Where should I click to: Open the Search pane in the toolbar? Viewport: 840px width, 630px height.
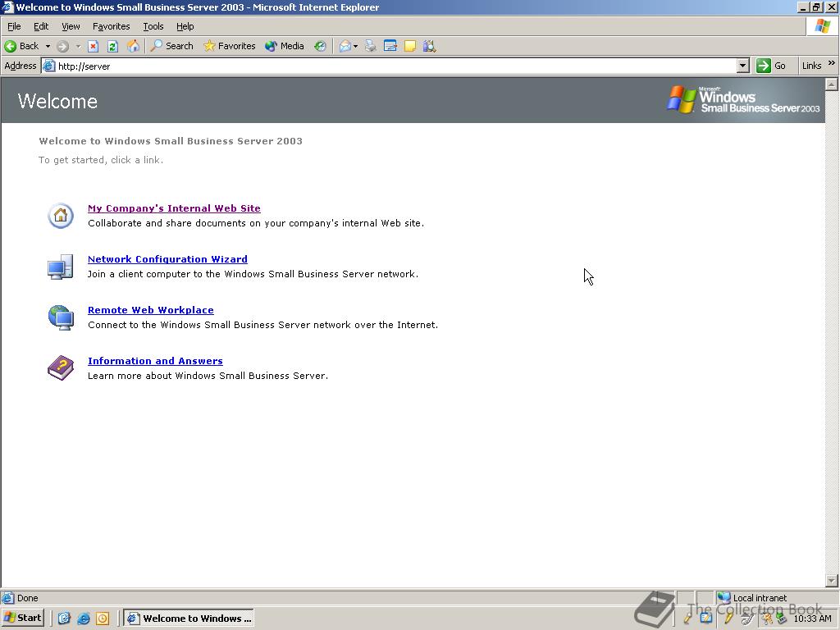coord(172,46)
